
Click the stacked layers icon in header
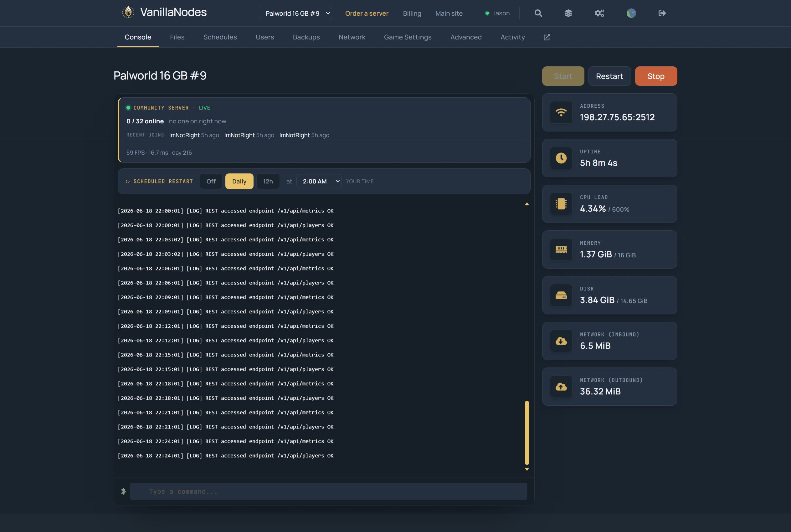click(568, 13)
